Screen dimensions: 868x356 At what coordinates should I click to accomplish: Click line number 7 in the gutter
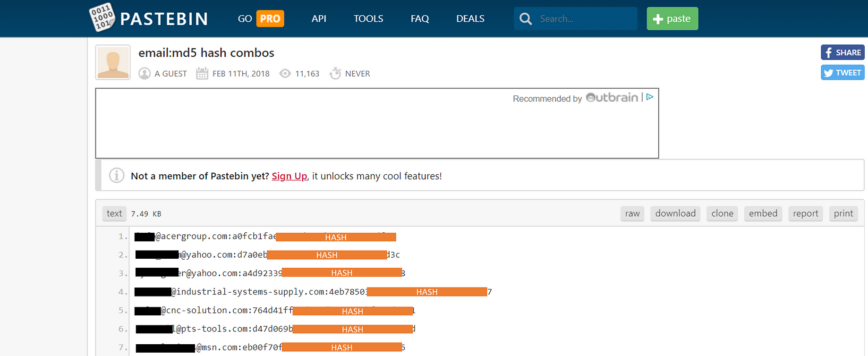coord(123,348)
